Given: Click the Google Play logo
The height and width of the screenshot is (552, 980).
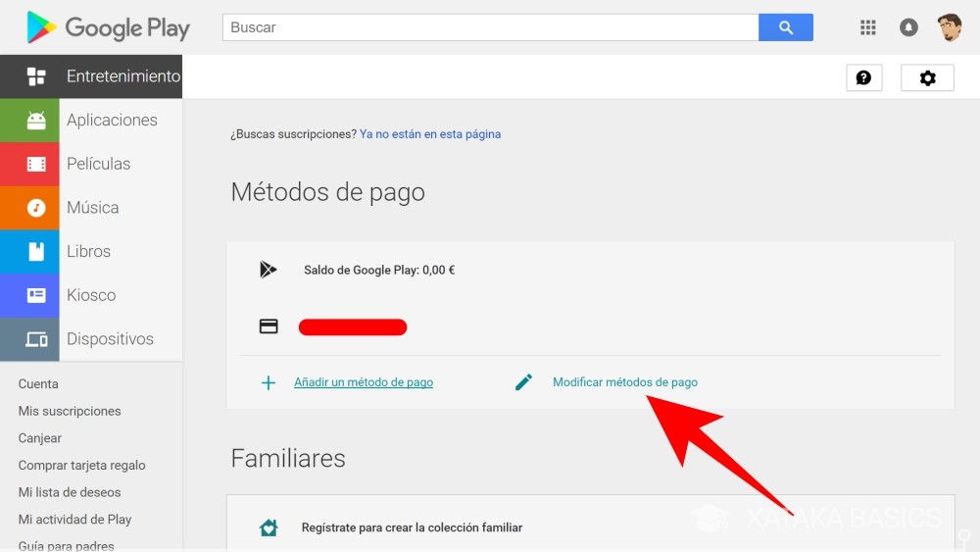Looking at the screenshot, I should pyautogui.click(x=108, y=27).
